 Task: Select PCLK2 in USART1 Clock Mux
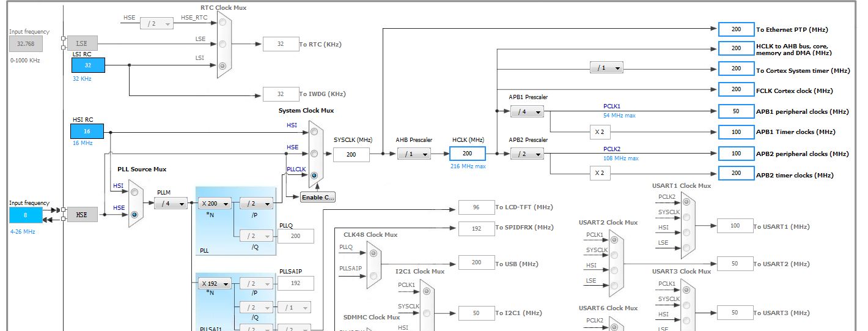pyautogui.click(x=688, y=203)
